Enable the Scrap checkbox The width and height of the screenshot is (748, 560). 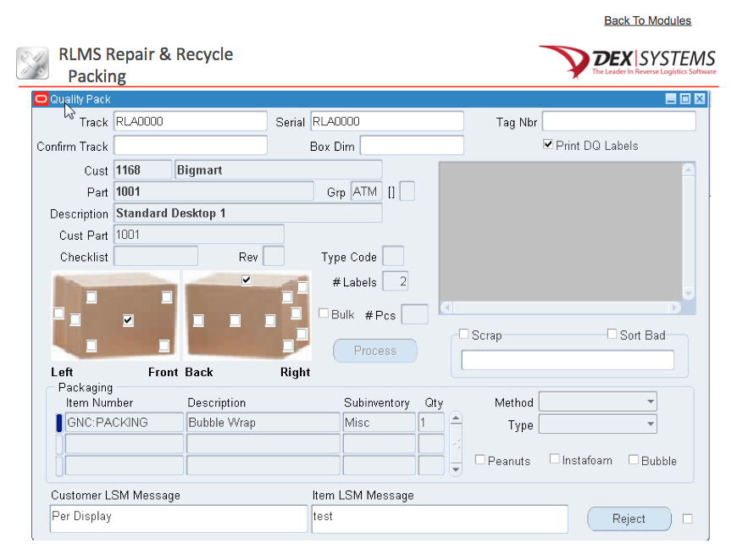[x=463, y=334]
